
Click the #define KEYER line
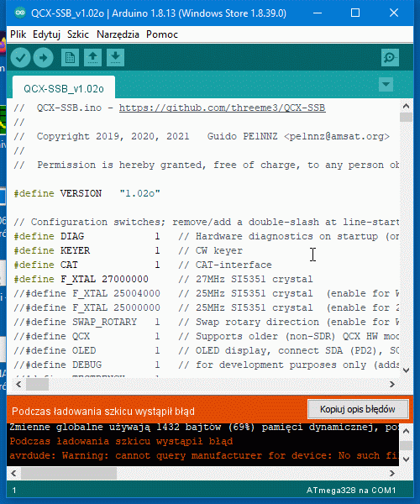click(129, 250)
